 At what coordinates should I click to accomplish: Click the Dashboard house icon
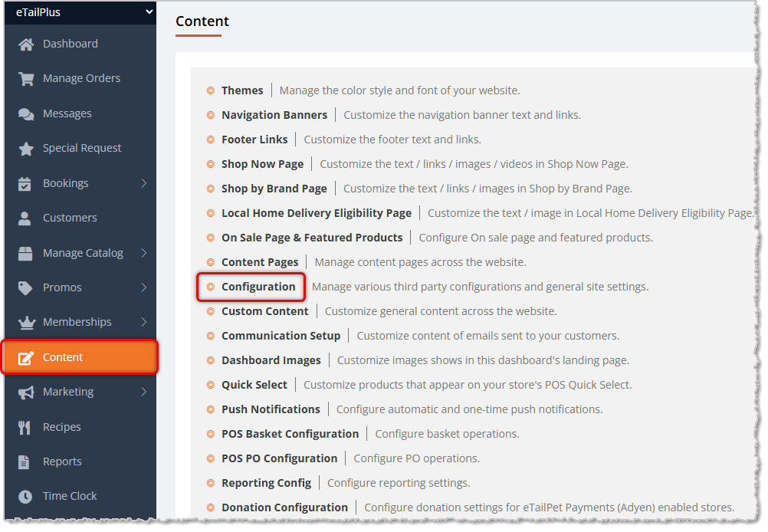(26, 44)
